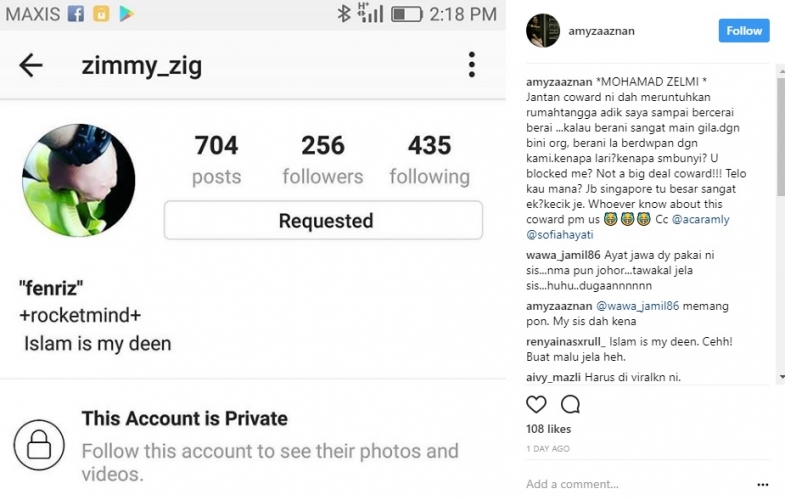
Task: Click the Facebook icon in status bar
Action: 75,14
